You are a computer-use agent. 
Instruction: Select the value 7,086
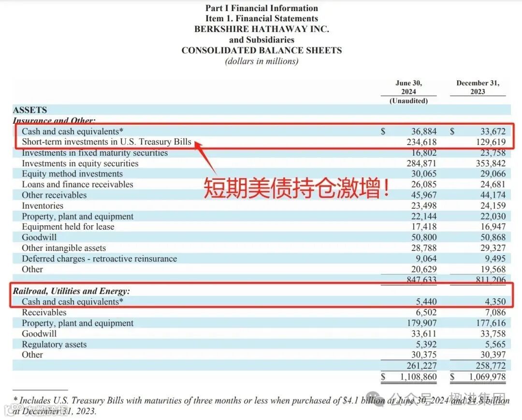[x=495, y=313]
